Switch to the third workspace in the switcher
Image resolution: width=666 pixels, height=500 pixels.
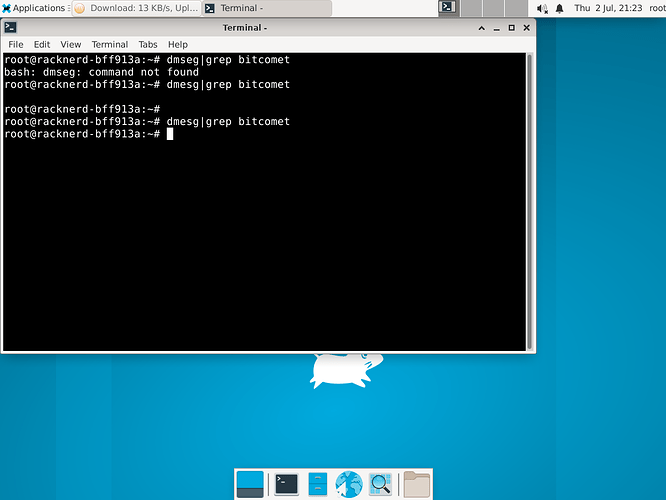[x=494, y=8]
